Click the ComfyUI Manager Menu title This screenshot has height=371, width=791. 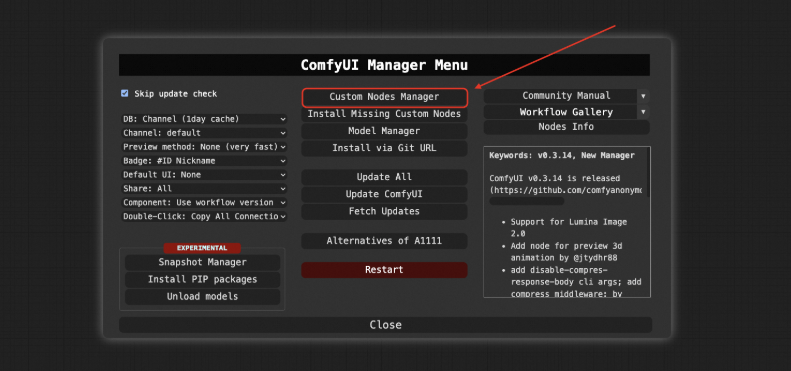tap(384, 65)
